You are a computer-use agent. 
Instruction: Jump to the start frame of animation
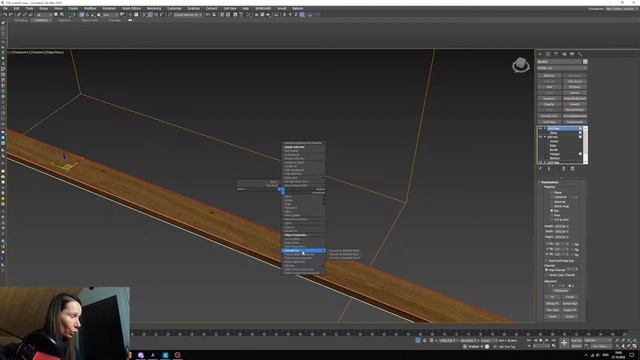(529, 340)
